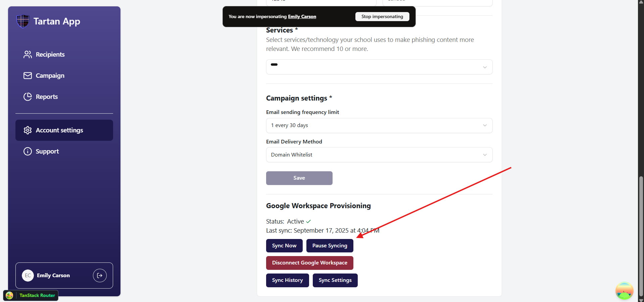
Task: Click the Emily Carson link in banner
Action: coord(302,17)
